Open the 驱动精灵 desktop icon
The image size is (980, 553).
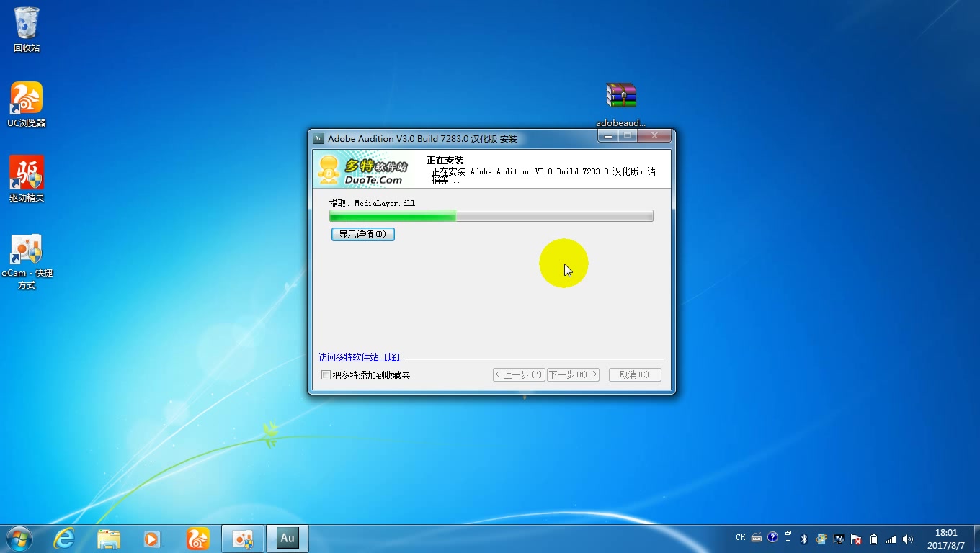pos(27,179)
